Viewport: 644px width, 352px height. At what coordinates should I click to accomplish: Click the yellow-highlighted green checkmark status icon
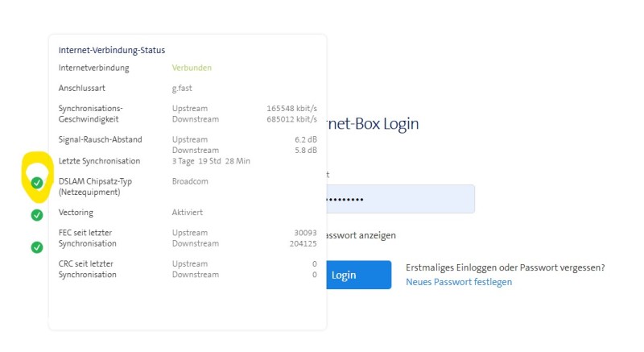tap(37, 183)
